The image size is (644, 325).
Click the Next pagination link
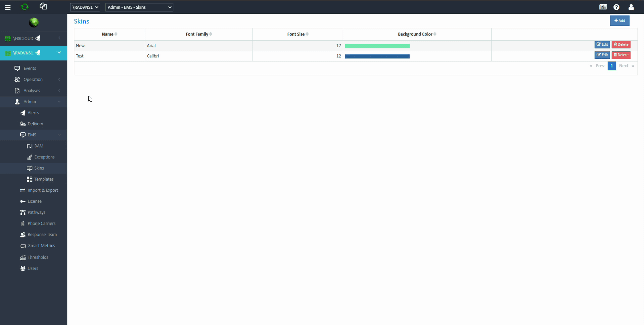point(624,66)
